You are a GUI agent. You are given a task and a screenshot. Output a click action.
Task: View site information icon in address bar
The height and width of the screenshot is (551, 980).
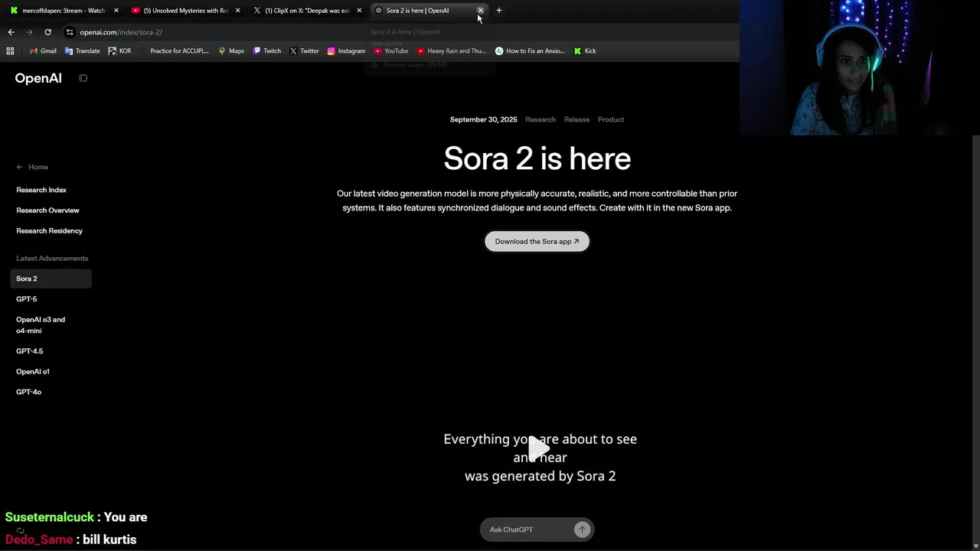pos(70,32)
